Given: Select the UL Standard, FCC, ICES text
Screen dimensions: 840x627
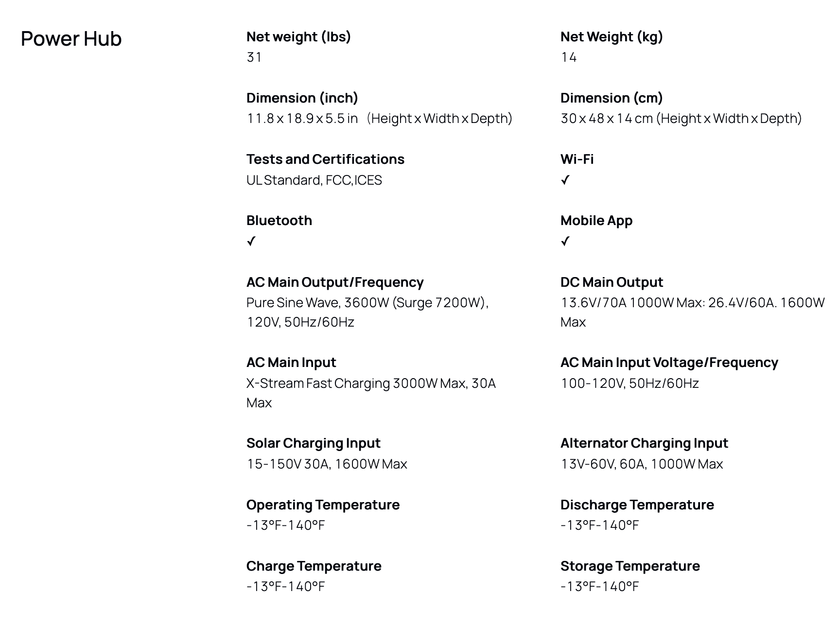Looking at the screenshot, I should (x=314, y=180).
